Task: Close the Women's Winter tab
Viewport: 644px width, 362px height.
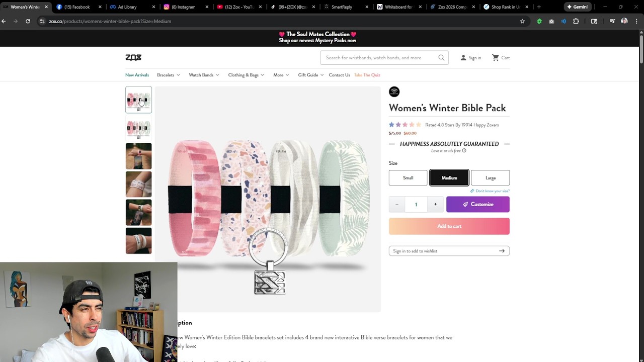Action: [46, 7]
